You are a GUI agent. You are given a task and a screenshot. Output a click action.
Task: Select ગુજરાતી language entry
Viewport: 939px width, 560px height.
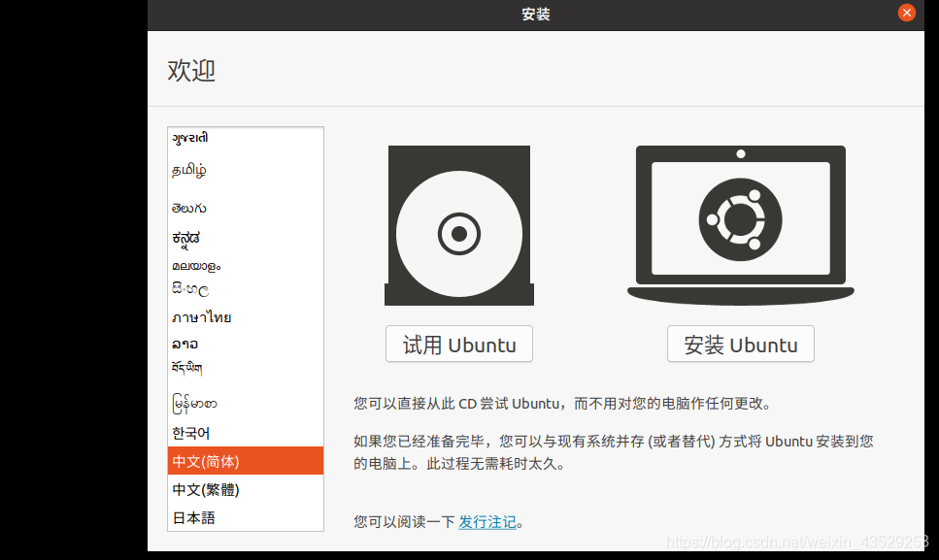[246, 138]
